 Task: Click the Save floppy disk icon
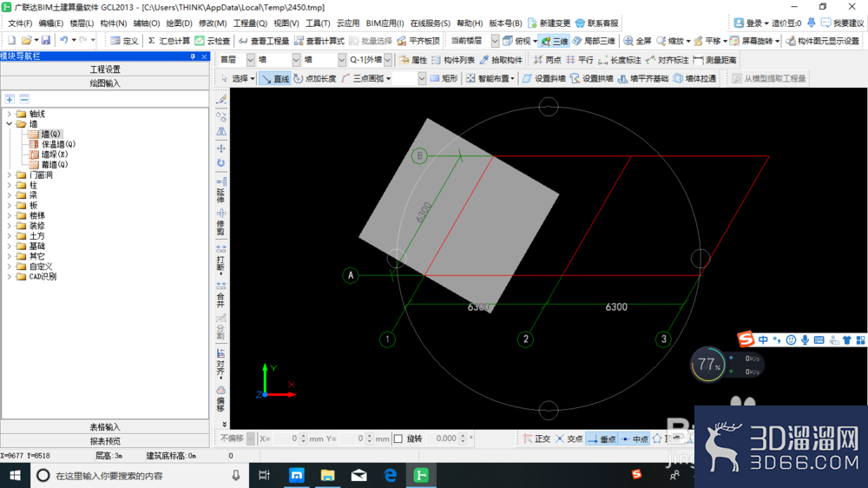point(46,41)
